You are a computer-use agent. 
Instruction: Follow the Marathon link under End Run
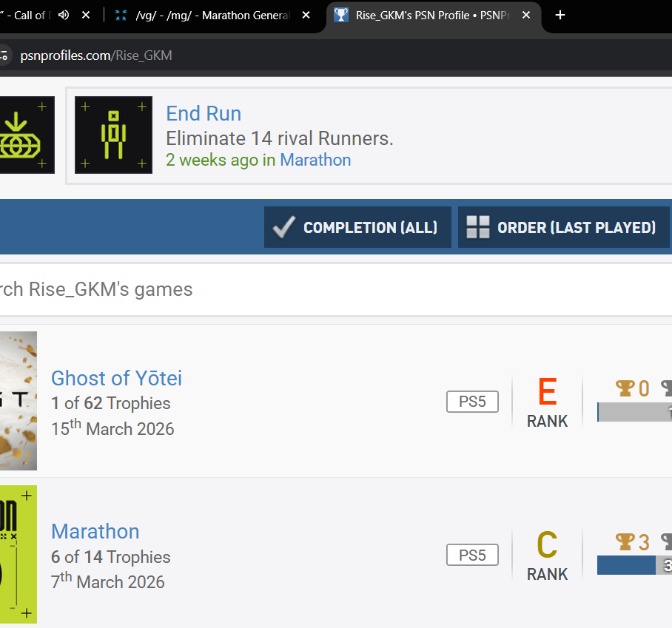pyautogui.click(x=315, y=160)
